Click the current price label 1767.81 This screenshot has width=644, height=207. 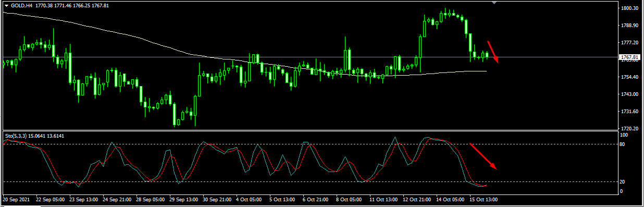(630, 57)
